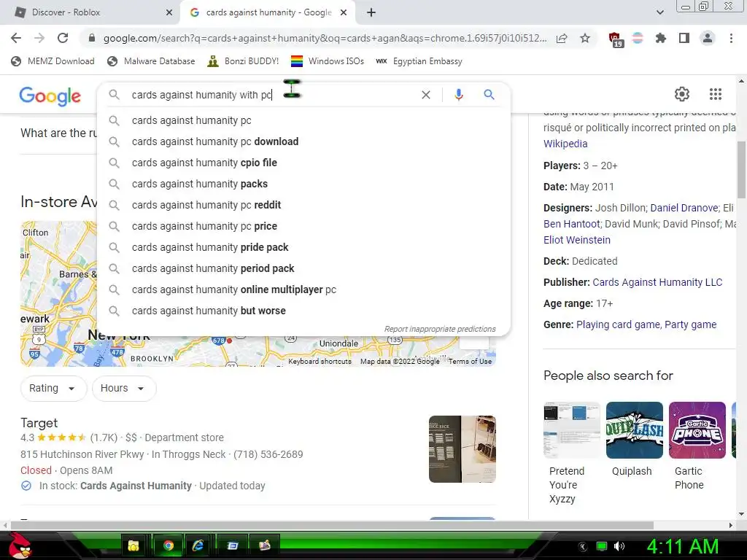Open the blue window taskbar item
The image size is (747, 560).
click(x=233, y=545)
